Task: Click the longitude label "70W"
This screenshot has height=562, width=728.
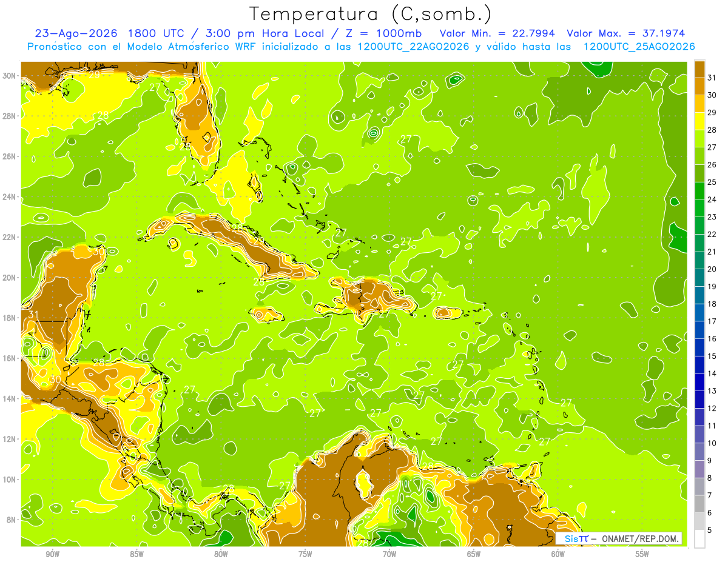Action: tap(389, 554)
